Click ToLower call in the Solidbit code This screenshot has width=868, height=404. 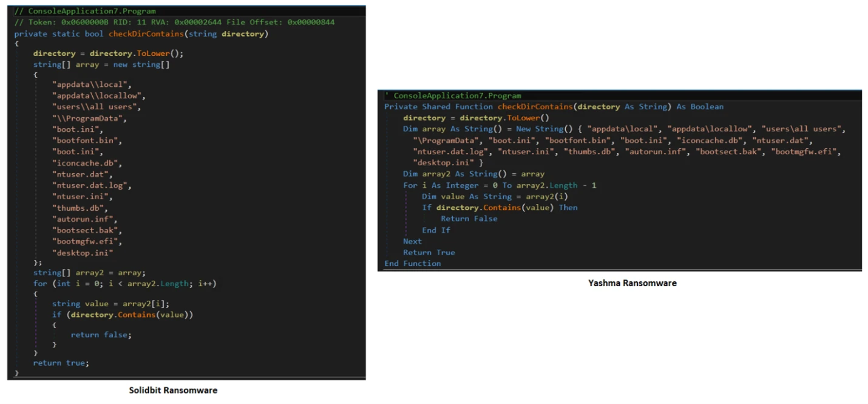point(157,53)
